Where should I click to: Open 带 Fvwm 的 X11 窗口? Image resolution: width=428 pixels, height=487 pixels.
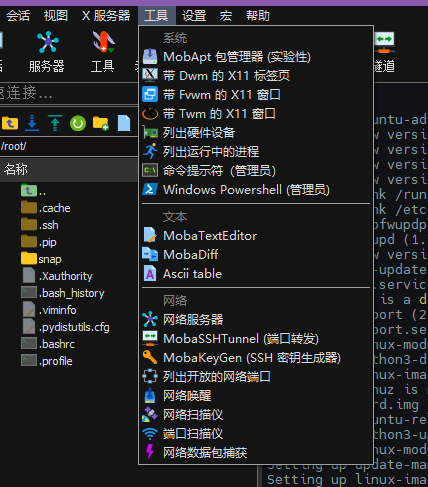tap(256, 95)
